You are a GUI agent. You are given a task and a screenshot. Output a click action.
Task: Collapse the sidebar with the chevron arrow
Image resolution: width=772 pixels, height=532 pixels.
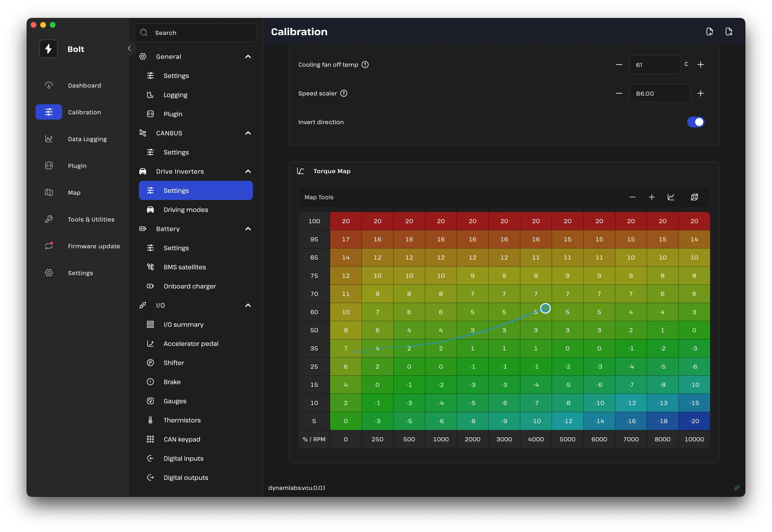[129, 48]
